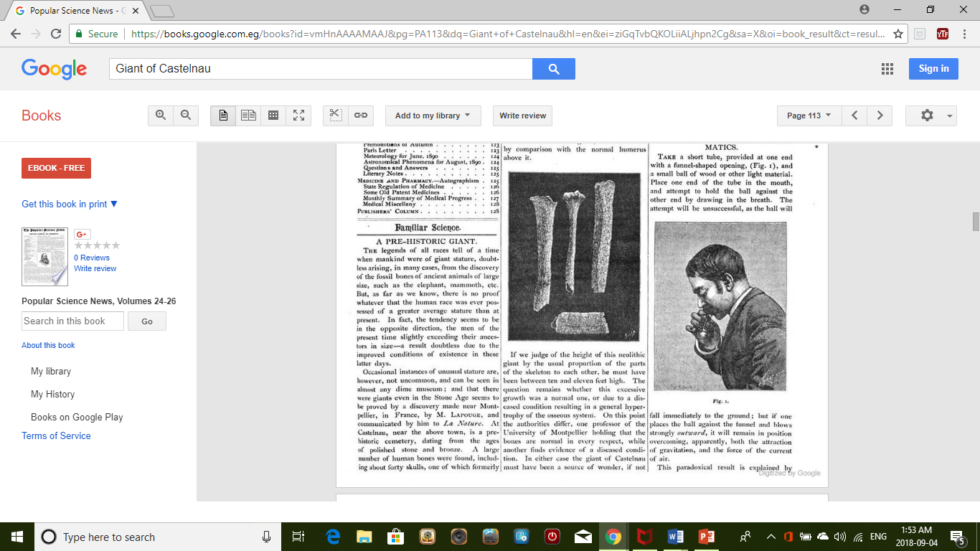This screenshot has width=980, height=551.
Task: Open the Google apps grid
Action: coord(887,69)
